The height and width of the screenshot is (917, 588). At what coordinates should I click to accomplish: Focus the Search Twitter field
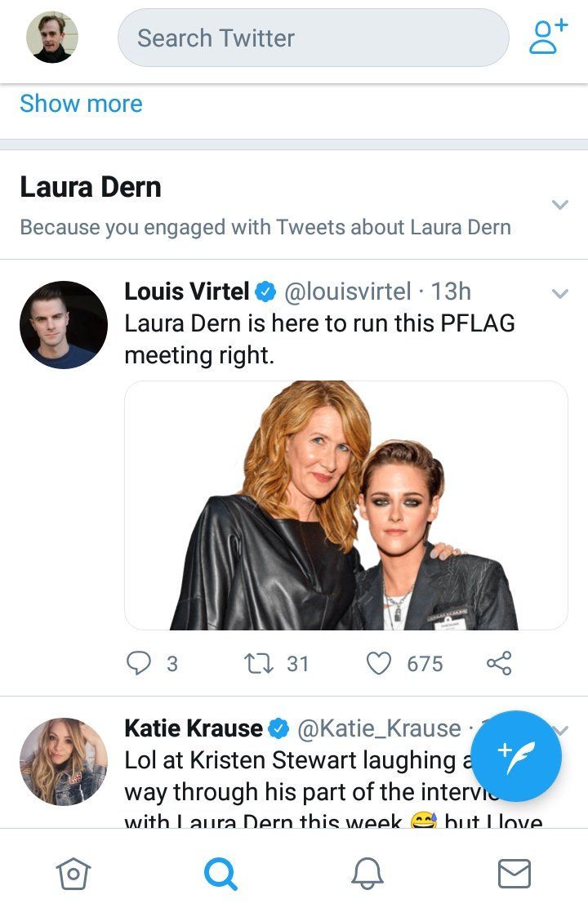(313, 38)
